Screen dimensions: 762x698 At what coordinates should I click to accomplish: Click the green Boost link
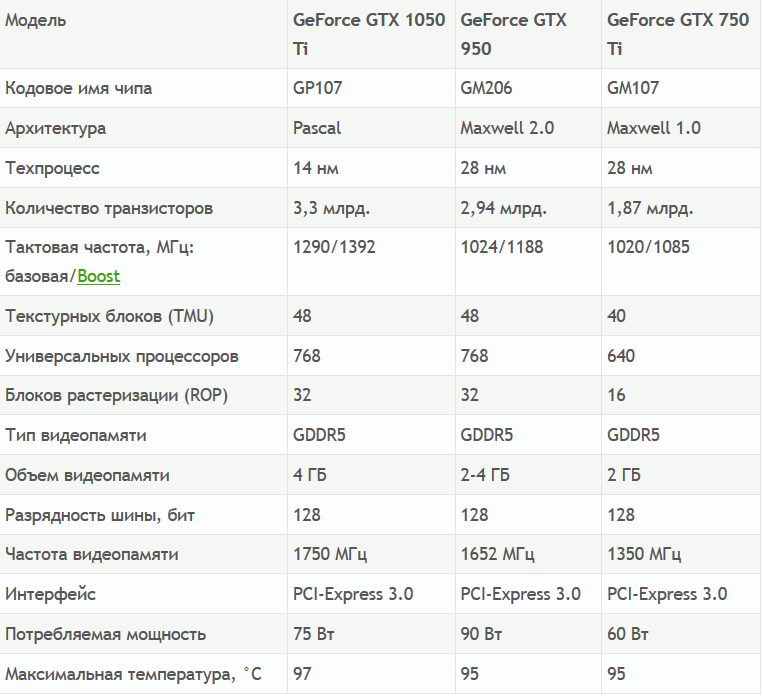tap(99, 276)
